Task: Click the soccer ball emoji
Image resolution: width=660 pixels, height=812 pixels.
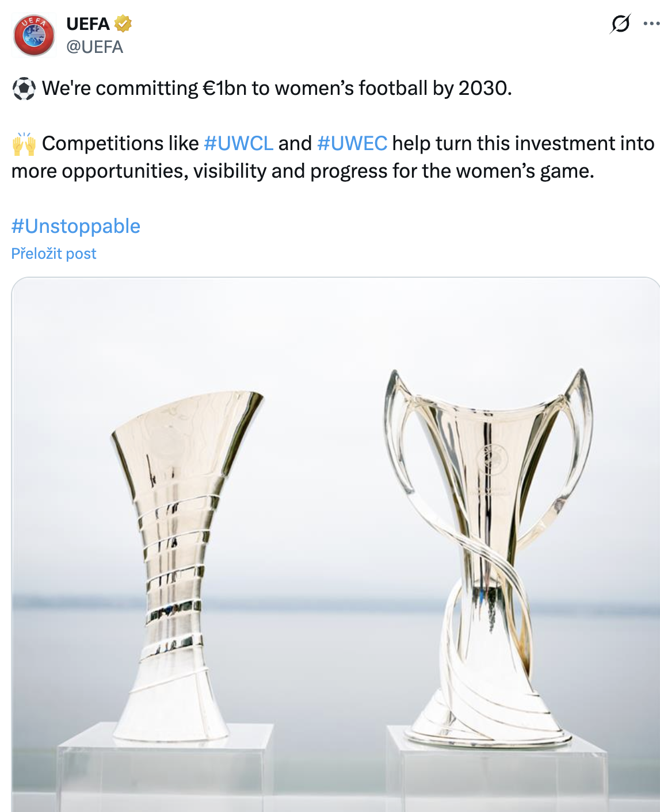Action: click(24, 89)
